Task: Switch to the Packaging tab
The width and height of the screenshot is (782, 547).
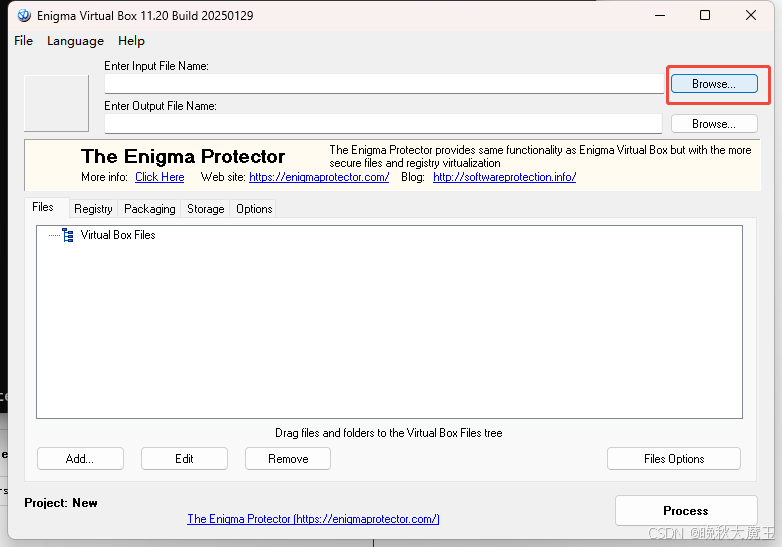Action: [150, 209]
